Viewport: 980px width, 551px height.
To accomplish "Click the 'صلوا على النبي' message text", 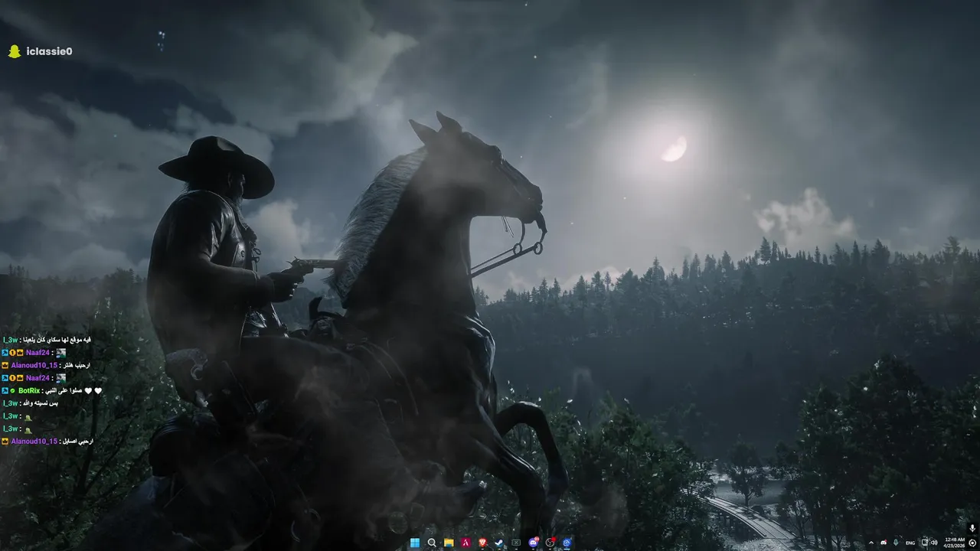I will pos(64,391).
